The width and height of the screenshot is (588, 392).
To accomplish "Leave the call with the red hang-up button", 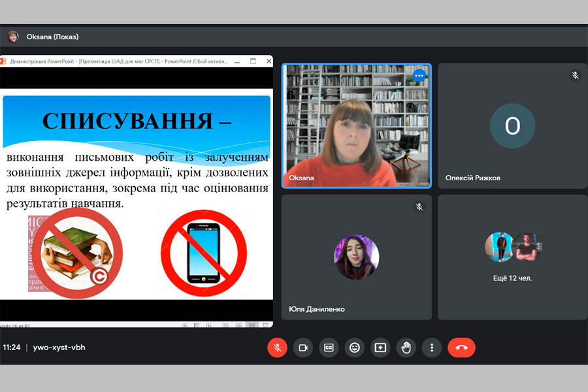I will [462, 348].
